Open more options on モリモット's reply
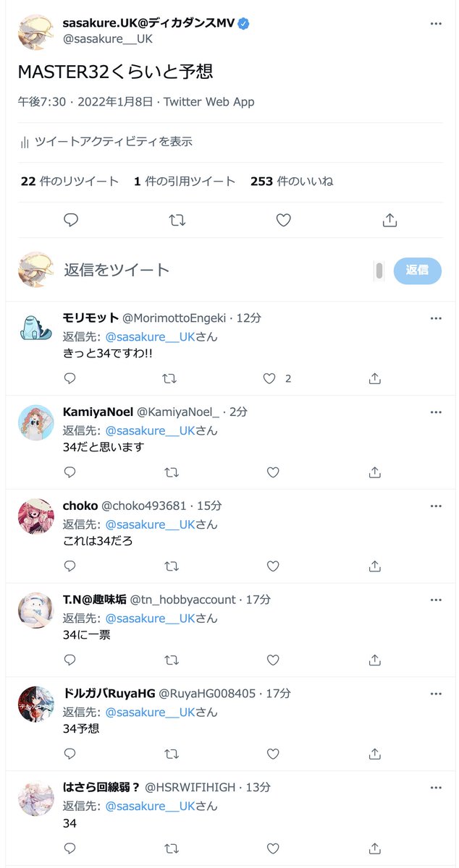Screen dimensions: 459x868 (435, 318)
